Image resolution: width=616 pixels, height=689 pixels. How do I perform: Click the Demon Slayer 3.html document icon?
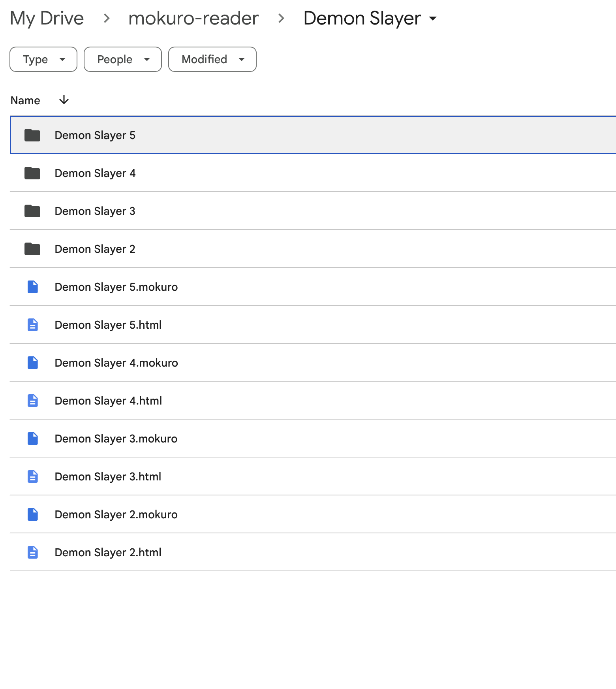tap(33, 476)
